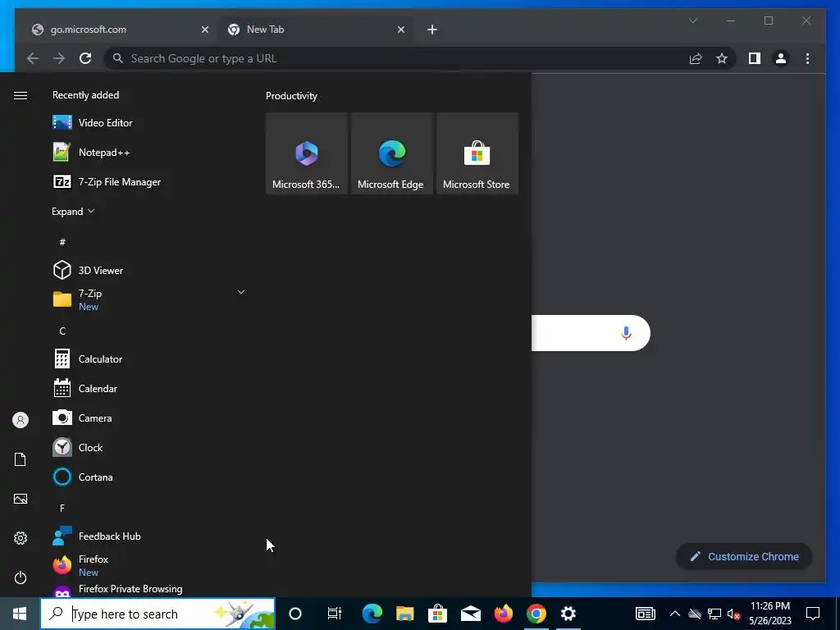The height and width of the screenshot is (630, 840).
Task: Open Documents from the Start sidebar
Action: coord(21,459)
